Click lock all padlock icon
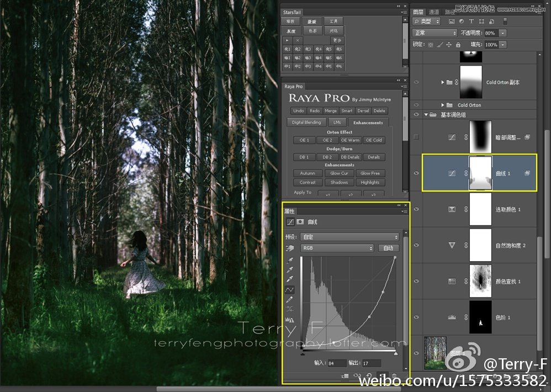This screenshot has width=551, height=392. (x=458, y=45)
